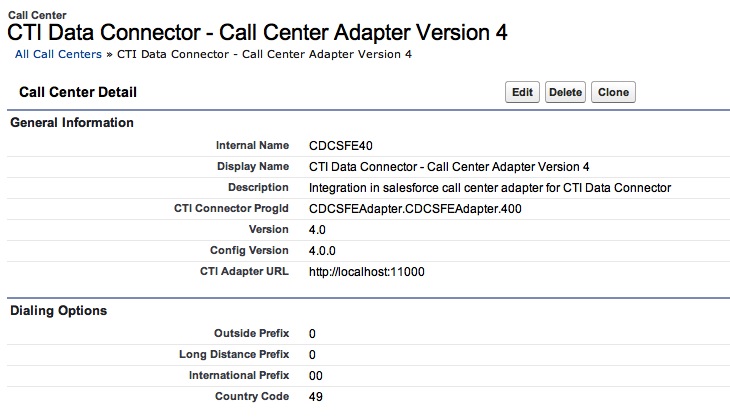Image resolution: width=730 pixels, height=418 pixels.
Task: Select the CTI Connector ProgId value
Action: [415, 208]
